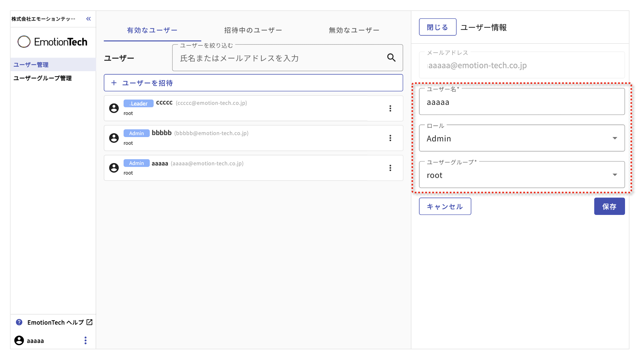Click the search magnifier icon
Screen dimensions: 644x359
click(x=391, y=58)
